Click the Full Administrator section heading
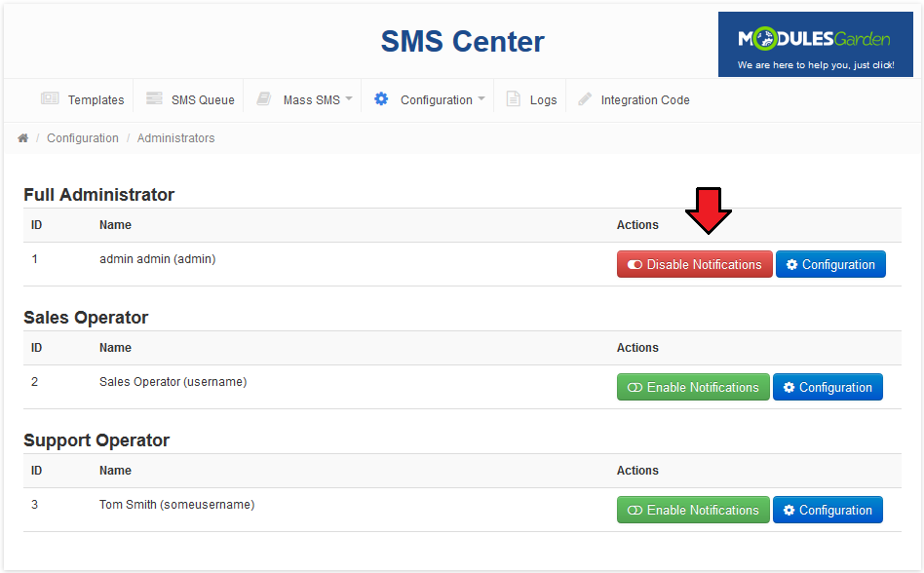924x573 pixels. pos(99,194)
